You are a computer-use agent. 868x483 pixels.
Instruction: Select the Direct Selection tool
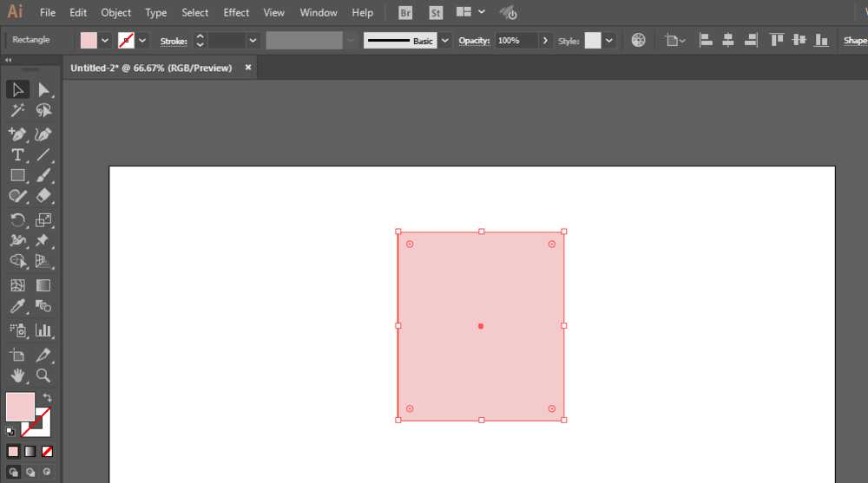tap(43, 89)
